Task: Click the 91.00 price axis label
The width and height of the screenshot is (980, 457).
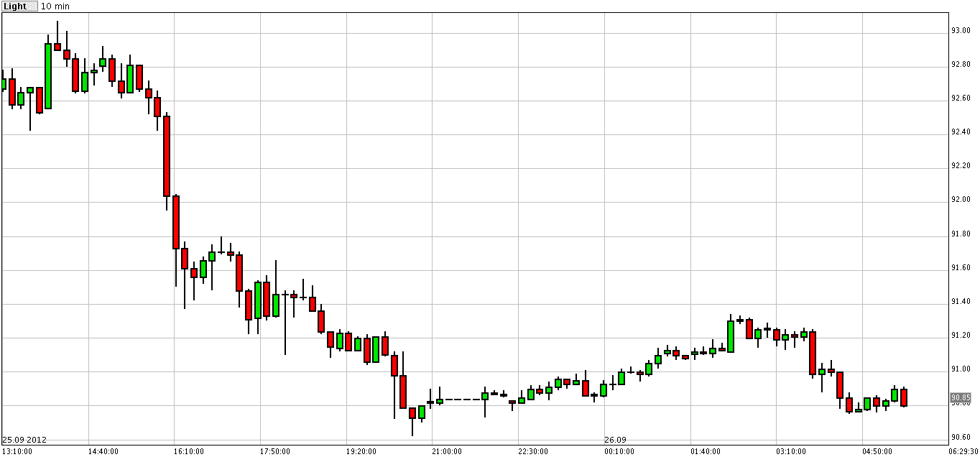Action: point(961,369)
